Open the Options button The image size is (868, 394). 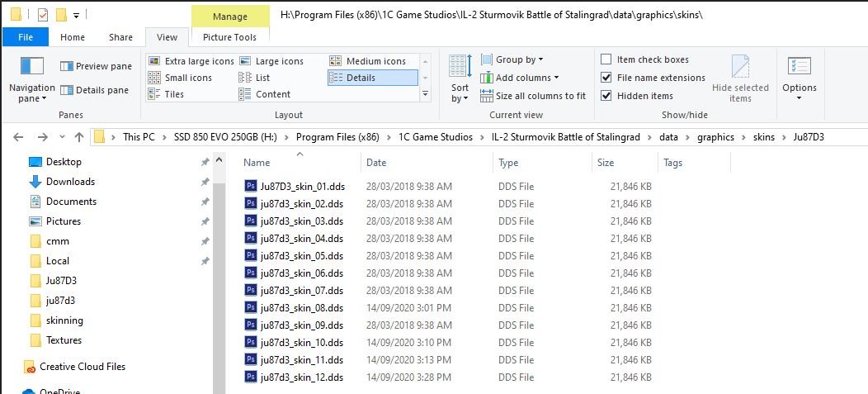[799, 78]
